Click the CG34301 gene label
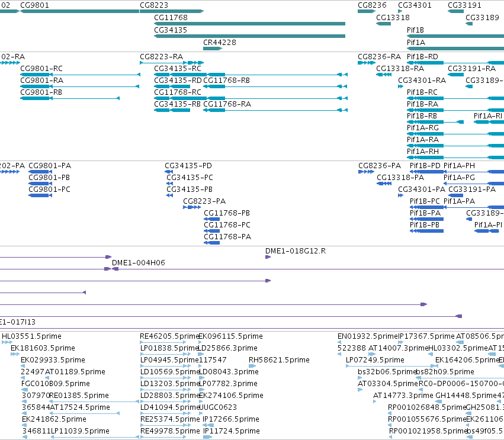Viewport: 504px width, 440px height. [x=415, y=5]
